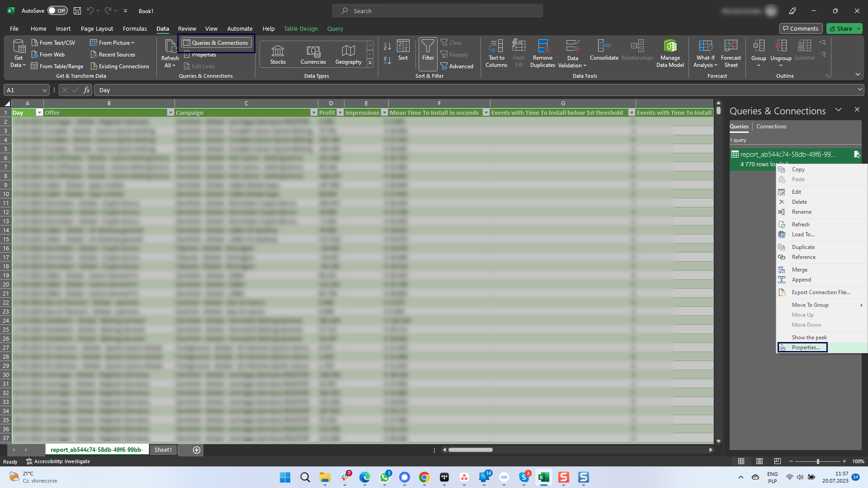Select the Stocks data type
The height and width of the screenshot is (488, 868).
click(x=278, y=53)
